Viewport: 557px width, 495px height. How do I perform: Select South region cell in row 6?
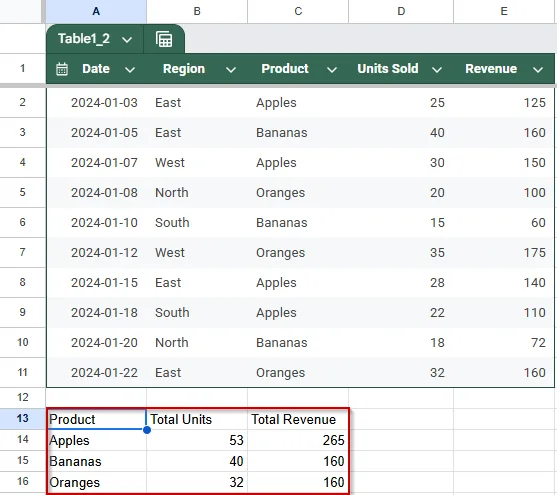coord(197,222)
